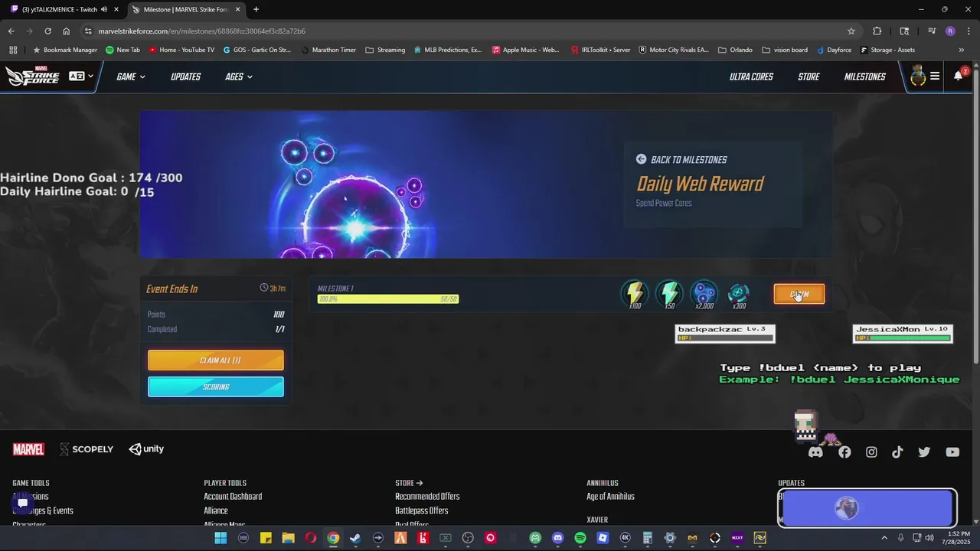Image resolution: width=980 pixels, height=551 pixels.
Task: Open the Battlepass Offers footer link
Action: point(422,510)
